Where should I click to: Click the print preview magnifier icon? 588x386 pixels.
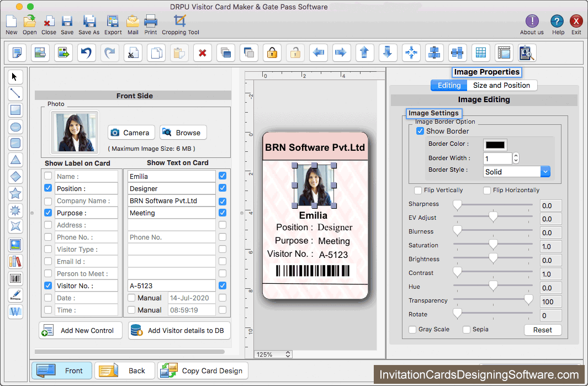pyautogui.click(x=527, y=52)
